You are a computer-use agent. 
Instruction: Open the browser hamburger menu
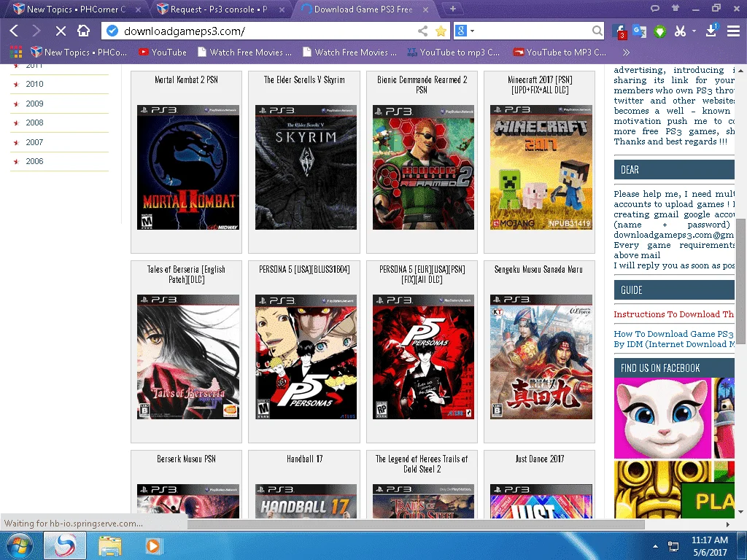(733, 31)
